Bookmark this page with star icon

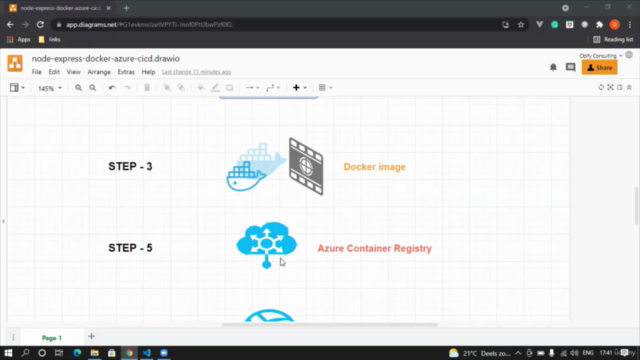coord(521,24)
